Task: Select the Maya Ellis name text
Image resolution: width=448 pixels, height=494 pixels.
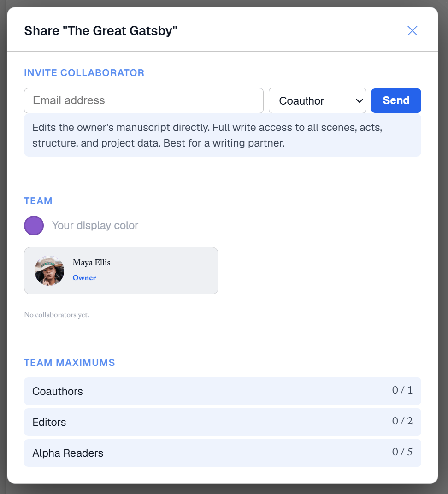Action: pyautogui.click(x=91, y=263)
